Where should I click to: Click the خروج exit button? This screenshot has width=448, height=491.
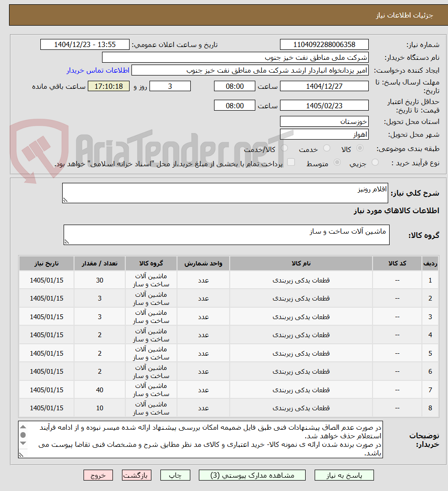[x=98, y=475]
